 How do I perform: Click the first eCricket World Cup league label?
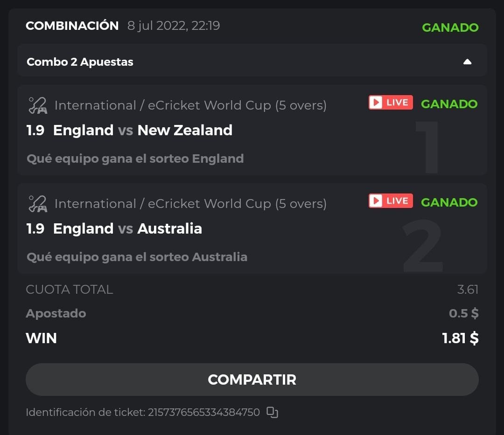tap(190, 105)
